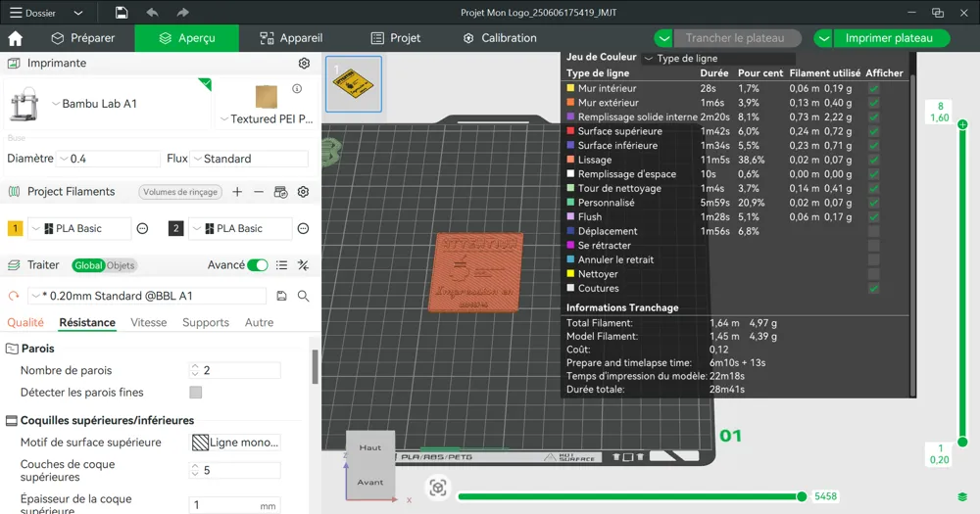Toggle the Avancé switch
Screen dimensions: 980x514
click(x=258, y=265)
